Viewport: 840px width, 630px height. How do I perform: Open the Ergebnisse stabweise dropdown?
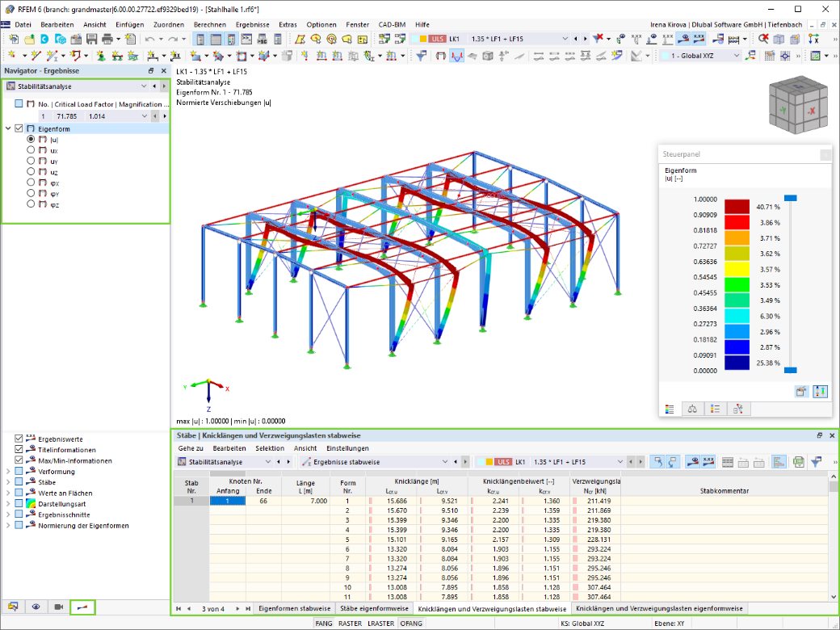[375, 462]
